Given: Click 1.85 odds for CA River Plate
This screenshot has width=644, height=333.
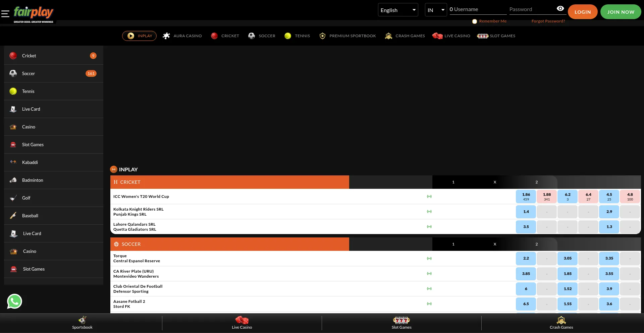Looking at the screenshot, I should [x=568, y=274].
